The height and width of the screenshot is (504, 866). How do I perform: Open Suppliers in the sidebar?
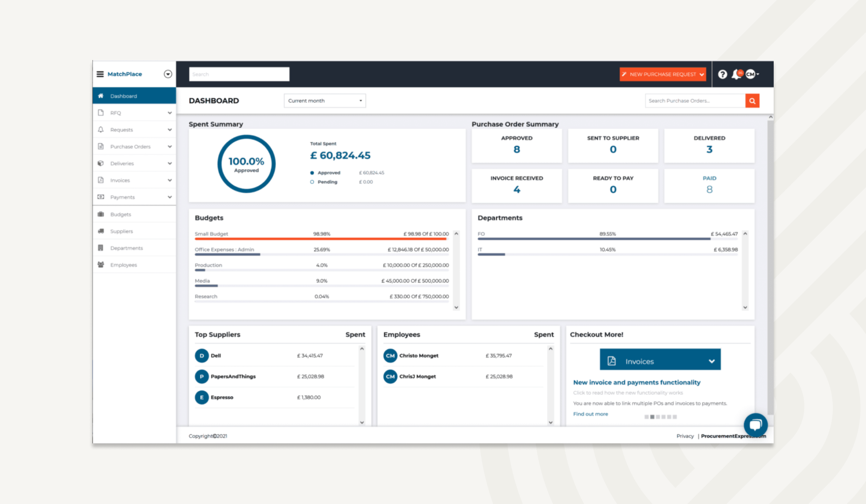tap(134, 231)
